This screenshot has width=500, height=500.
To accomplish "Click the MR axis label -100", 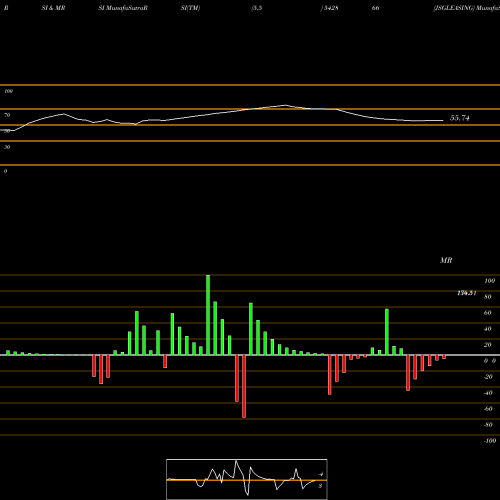I will (x=489, y=441).
